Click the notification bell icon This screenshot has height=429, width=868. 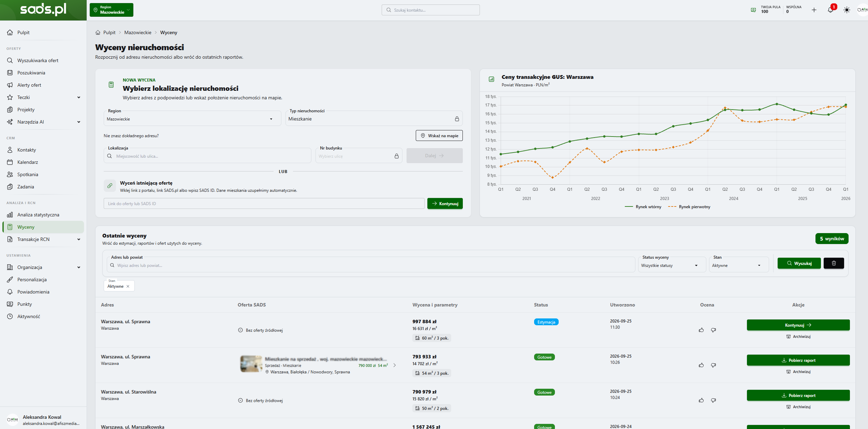tap(830, 10)
